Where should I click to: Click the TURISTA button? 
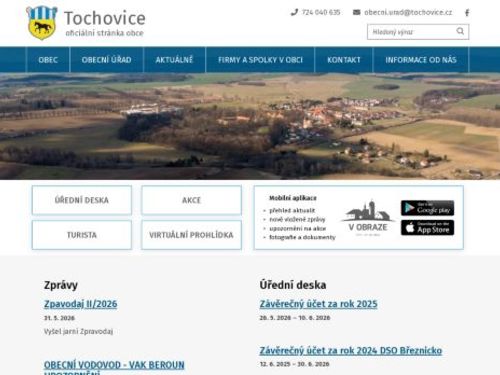coord(82,235)
